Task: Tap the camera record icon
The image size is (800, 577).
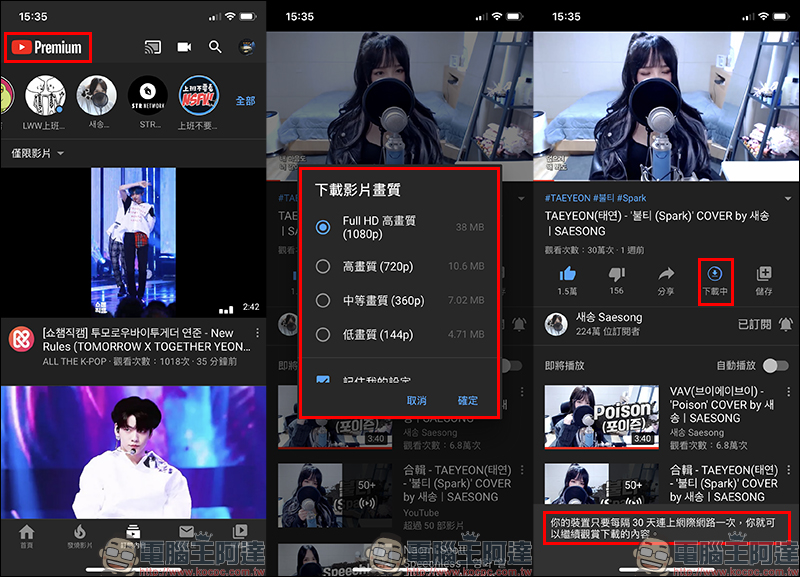Action: 184,47
